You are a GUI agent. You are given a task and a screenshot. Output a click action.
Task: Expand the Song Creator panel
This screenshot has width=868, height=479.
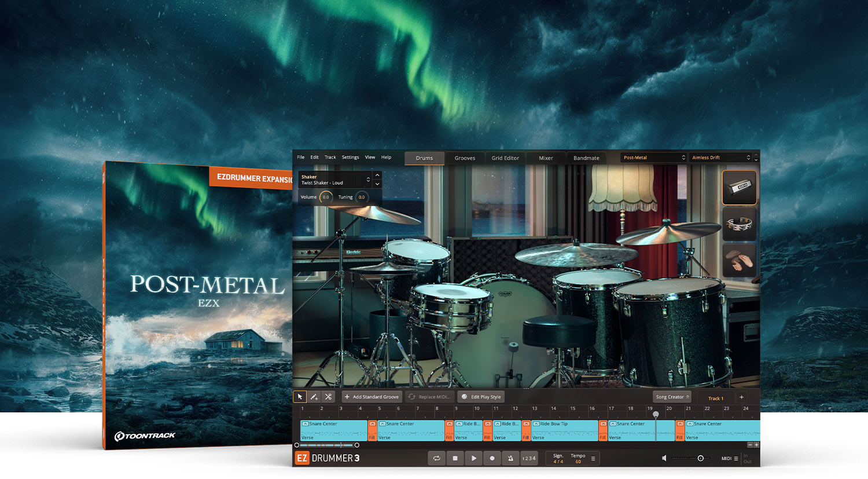tap(672, 397)
